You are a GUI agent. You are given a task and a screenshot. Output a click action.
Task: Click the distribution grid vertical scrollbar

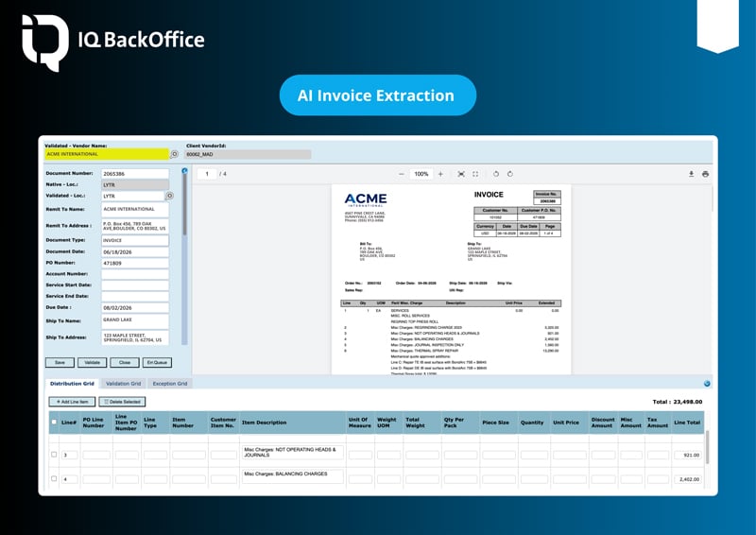click(x=707, y=447)
